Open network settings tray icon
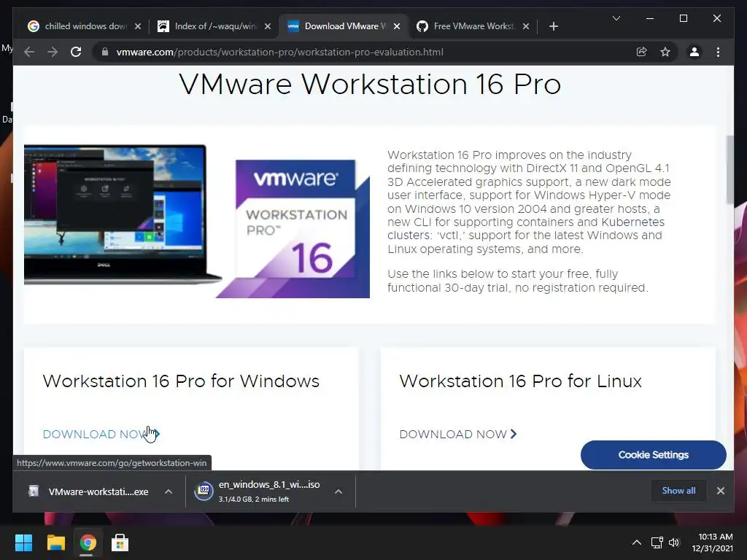The image size is (747, 560). [x=657, y=542]
